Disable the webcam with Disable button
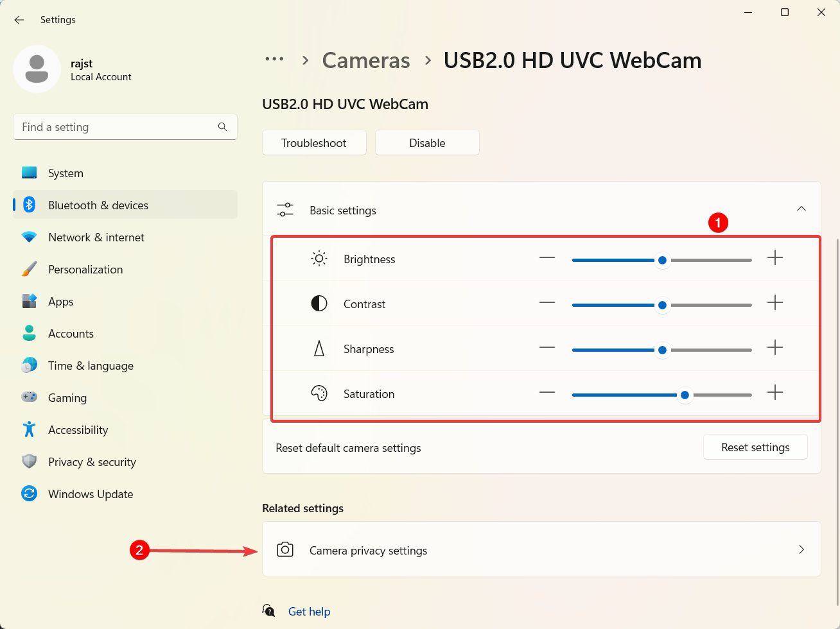The image size is (840, 629). coord(427,142)
